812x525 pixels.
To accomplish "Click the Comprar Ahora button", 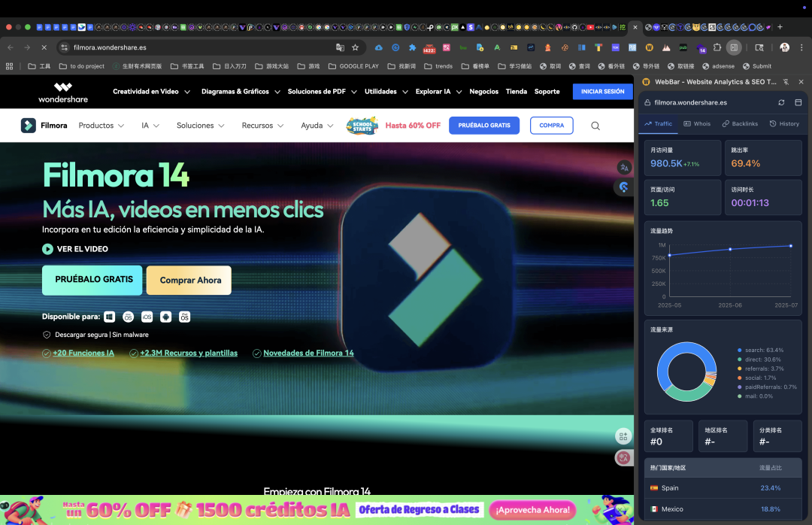I will click(x=189, y=281).
